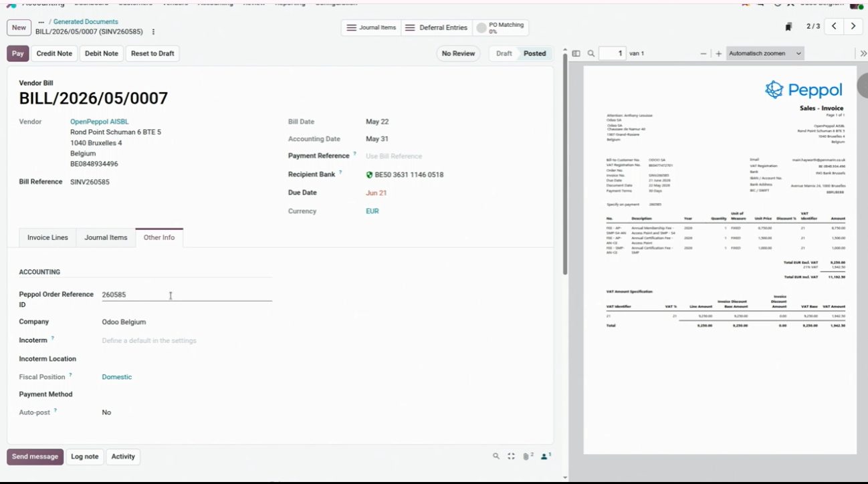This screenshot has height=484, width=868.
Task: Show help tooltip for Incoterm
Action: click(x=53, y=338)
